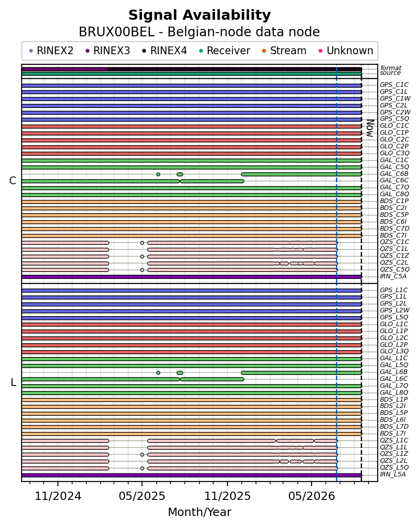
Task: Click the Month/Year axis title
Action: (200, 512)
